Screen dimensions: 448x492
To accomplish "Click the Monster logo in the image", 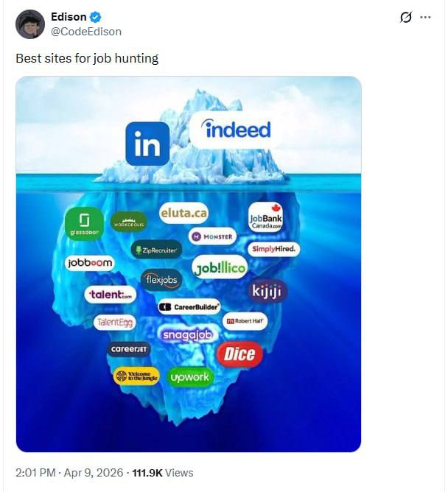I will pos(212,237).
